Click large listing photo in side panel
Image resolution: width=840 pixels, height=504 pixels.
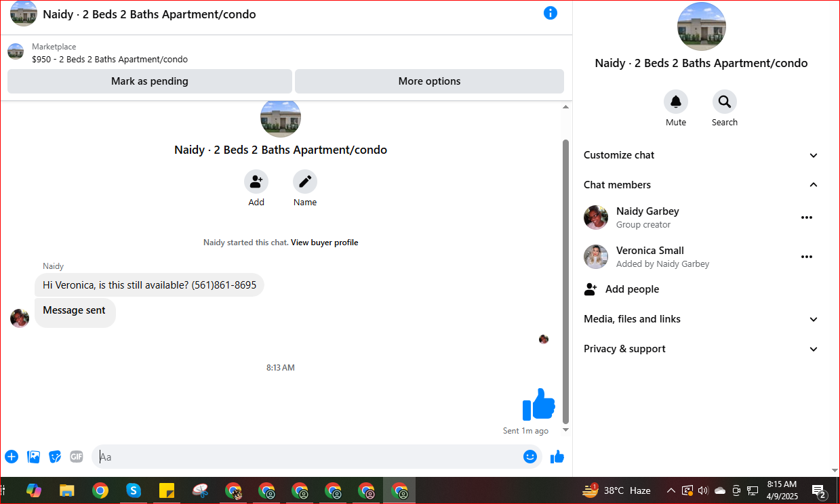point(702,26)
